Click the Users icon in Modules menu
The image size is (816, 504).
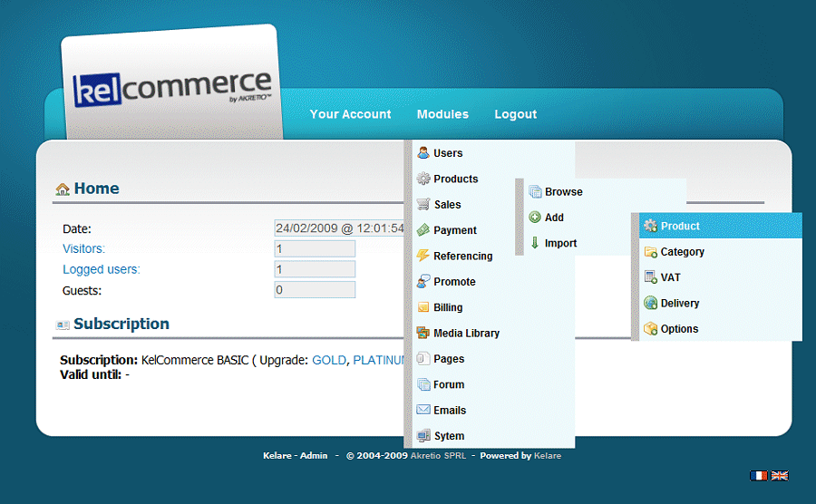coord(423,153)
